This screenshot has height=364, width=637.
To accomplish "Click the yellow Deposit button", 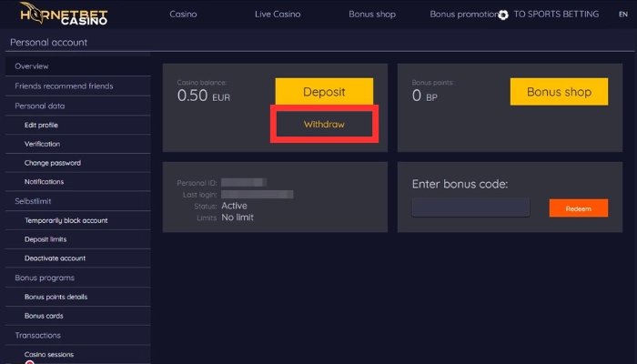I will pos(324,92).
